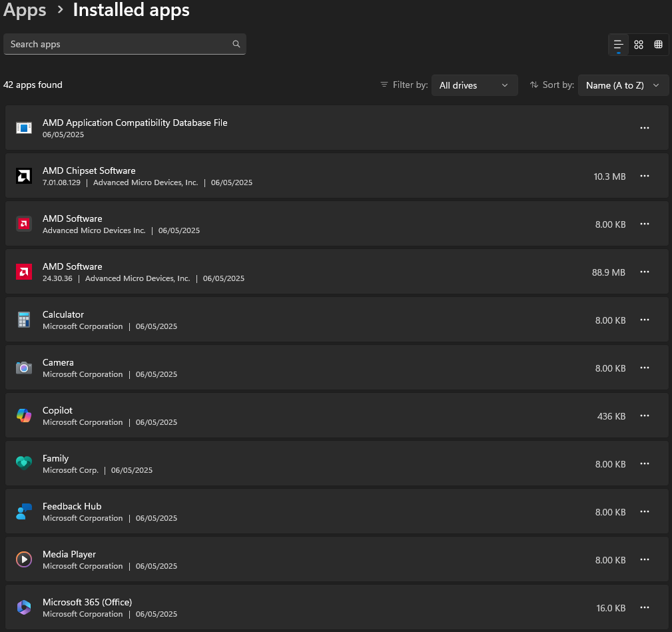Switch to grid view layout
The height and width of the screenshot is (632, 672).
coord(639,45)
